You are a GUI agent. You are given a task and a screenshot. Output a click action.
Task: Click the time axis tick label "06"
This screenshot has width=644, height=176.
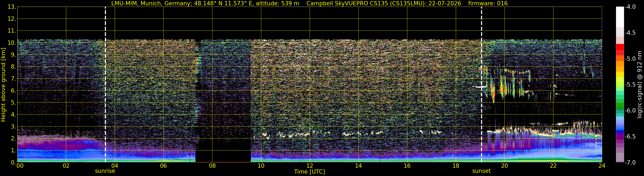pos(163,166)
